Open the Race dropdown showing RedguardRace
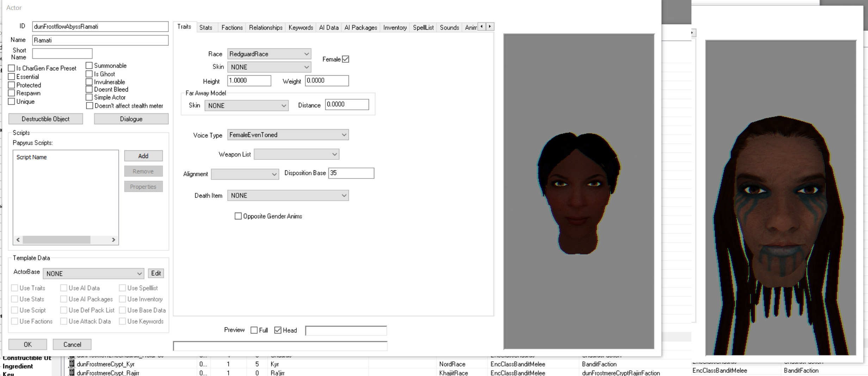Image resolution: width=868 pixels, height=376 pixels. pos(269,54)
